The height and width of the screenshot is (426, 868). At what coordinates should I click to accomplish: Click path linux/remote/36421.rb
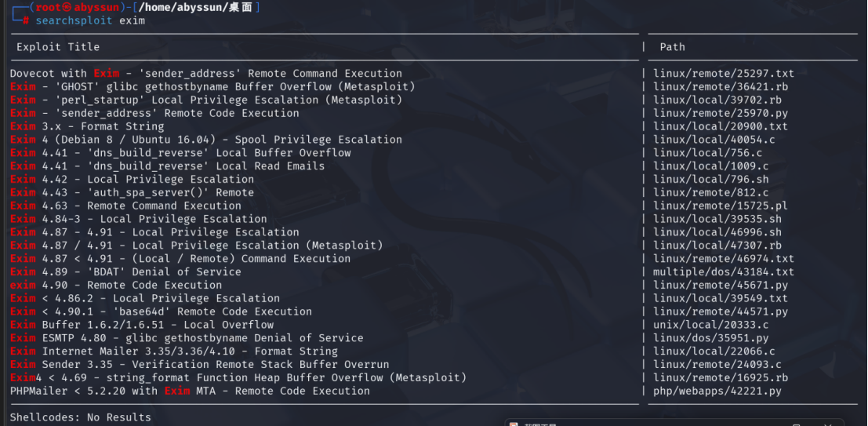(721, 87)
